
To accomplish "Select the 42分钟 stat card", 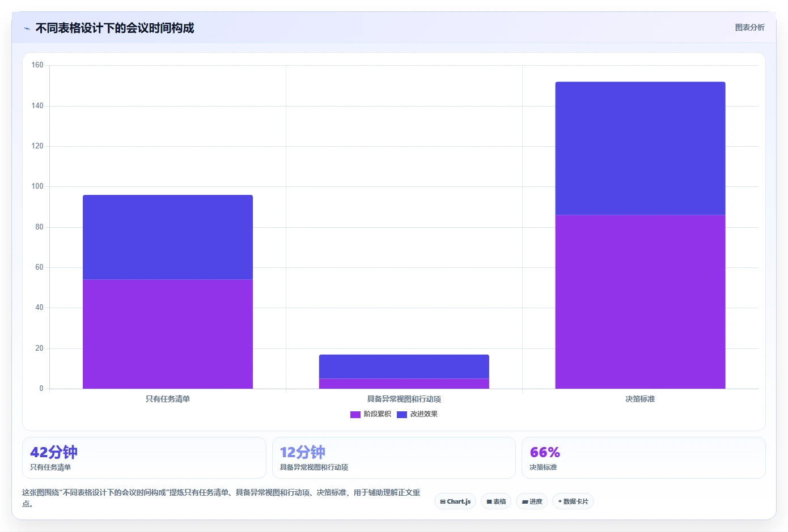I will click(144, 458).
